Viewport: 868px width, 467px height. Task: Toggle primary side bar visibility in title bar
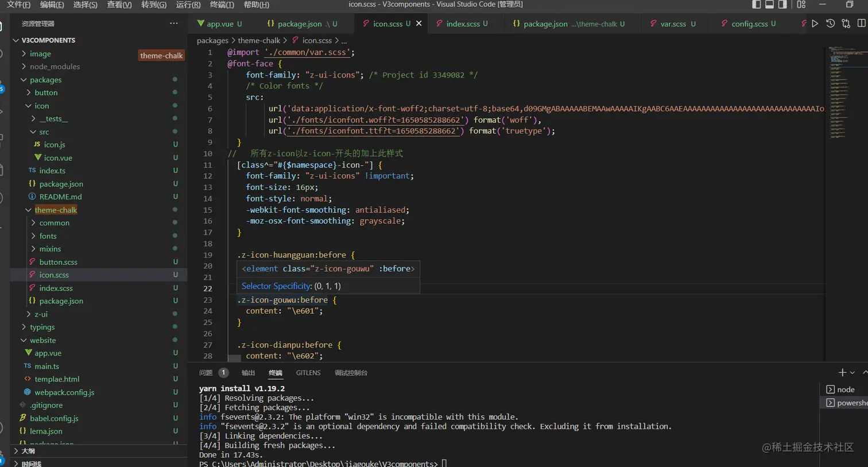pyautogui.click(x=757, y=5)
